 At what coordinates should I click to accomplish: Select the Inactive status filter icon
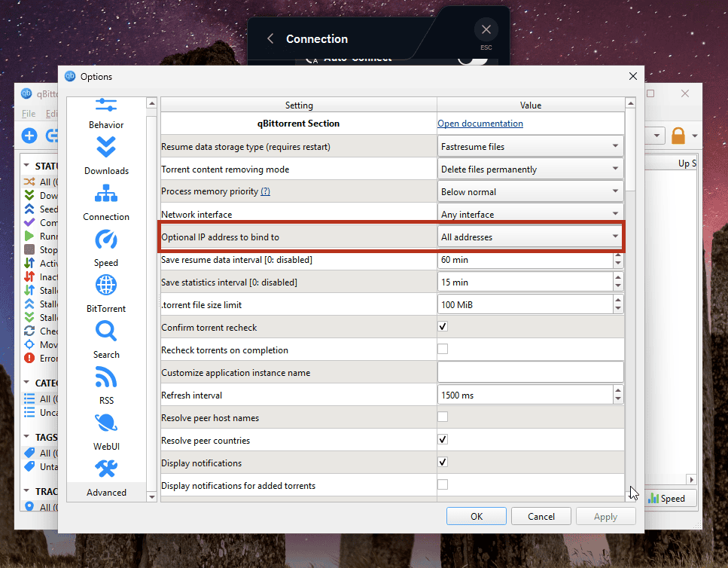click(x=29, y=276)
